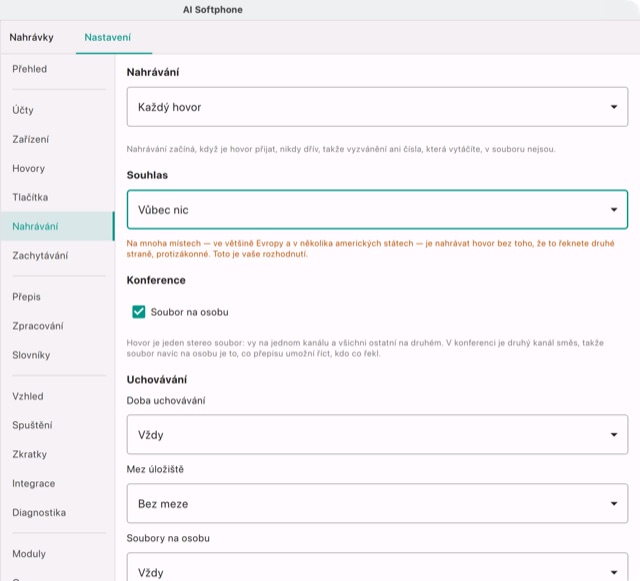640x581 pixels.
Task: Open Diagnostika section
Action: click(x=57, y=512)
